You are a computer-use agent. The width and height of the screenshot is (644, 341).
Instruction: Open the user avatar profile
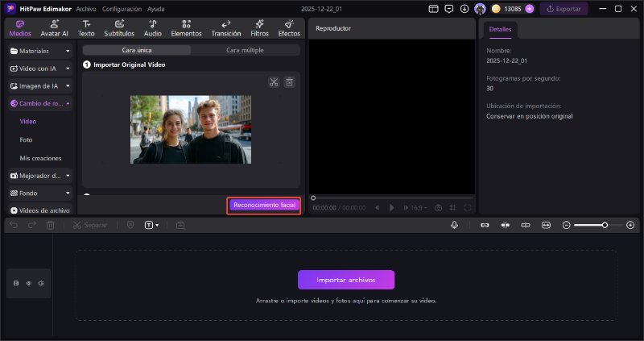(480, 9)
